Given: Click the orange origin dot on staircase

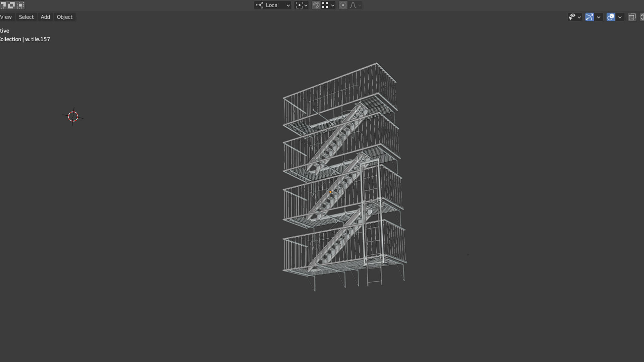Looking at the screenshot, I should pyautogui.click(x=330, y=192).
